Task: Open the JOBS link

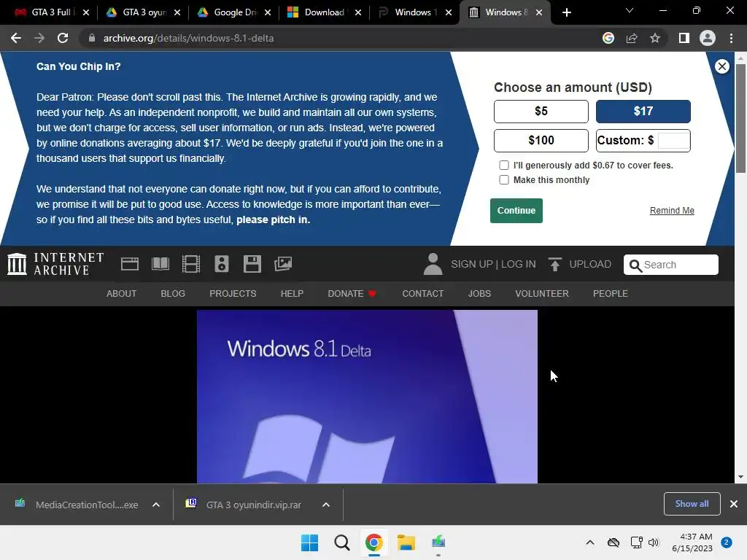Action: point(479,294)
